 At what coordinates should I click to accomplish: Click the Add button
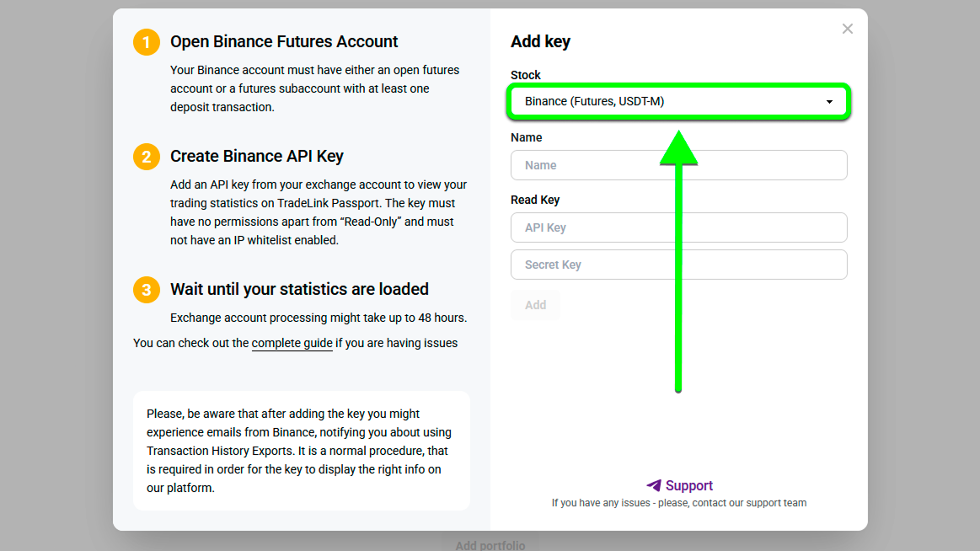point(535,305)
